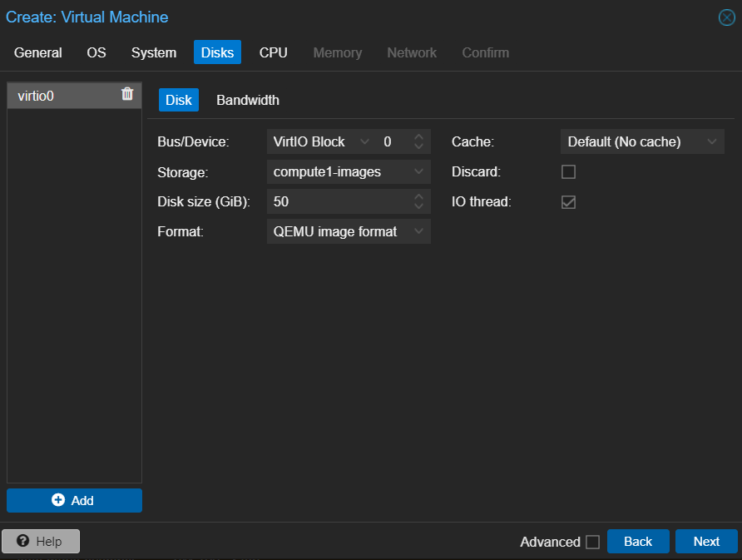Enable the Discard checkbox

[568, 172]
